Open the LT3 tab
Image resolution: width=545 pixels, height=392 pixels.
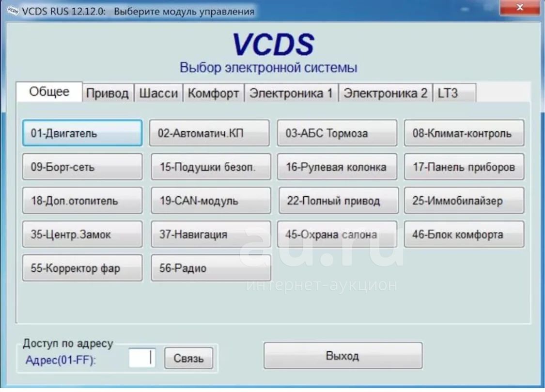(x=454, y=93)
